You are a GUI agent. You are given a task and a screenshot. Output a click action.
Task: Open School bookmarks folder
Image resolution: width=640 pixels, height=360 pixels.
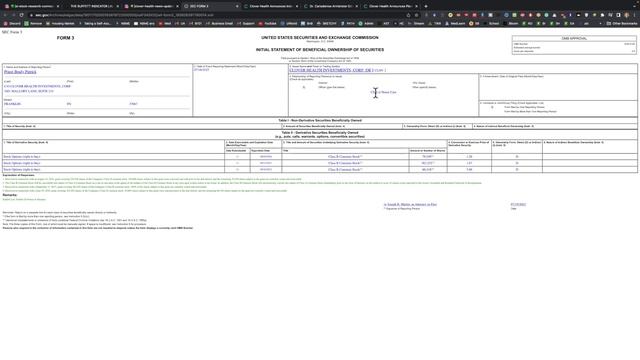(492, 24)
